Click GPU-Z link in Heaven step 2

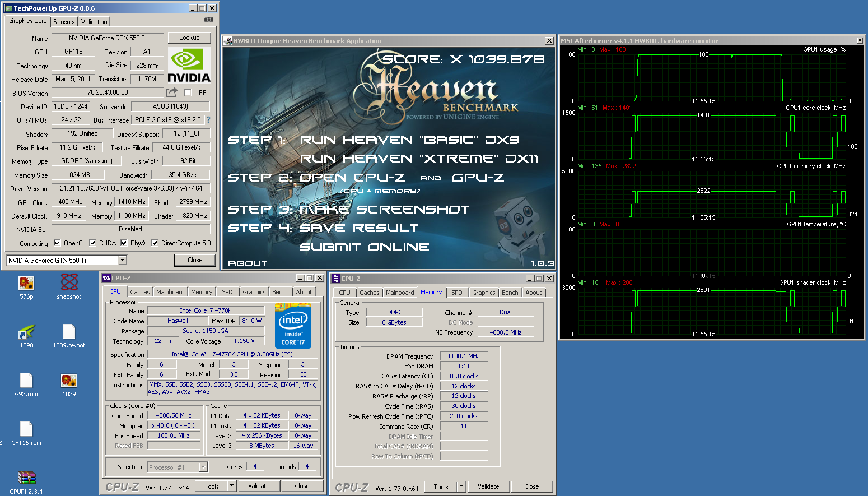pos(478,178)
